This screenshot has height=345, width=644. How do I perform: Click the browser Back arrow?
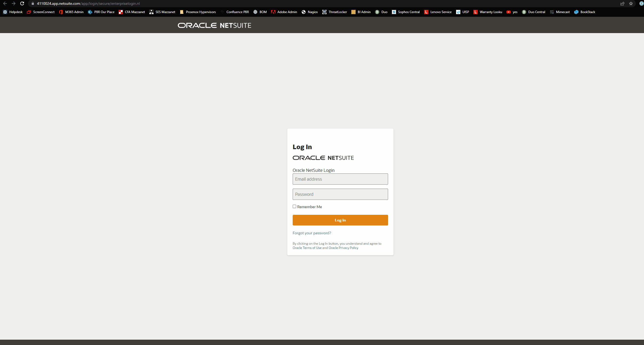click(5, 3)
